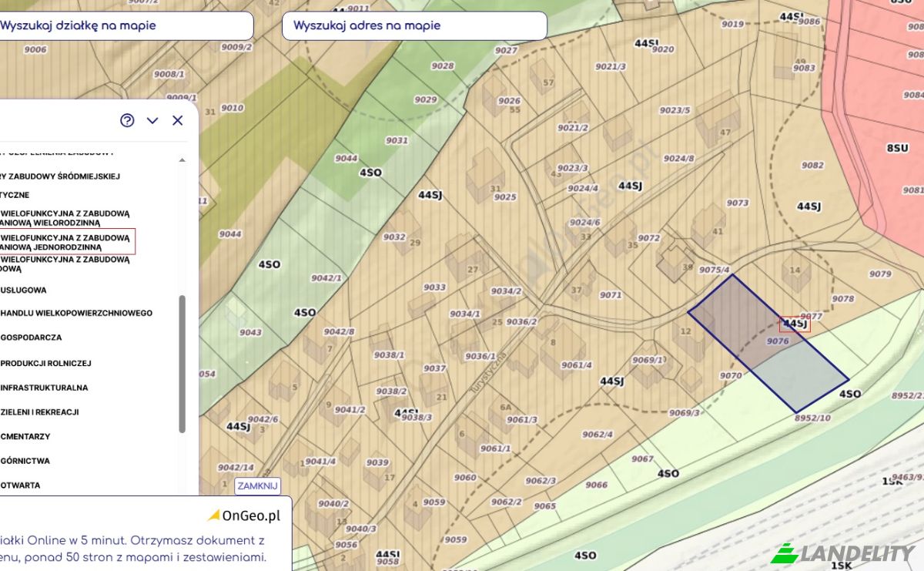924x571 pixels.
Task: Close the legend panel with X
Action: [x=177, y=120]
